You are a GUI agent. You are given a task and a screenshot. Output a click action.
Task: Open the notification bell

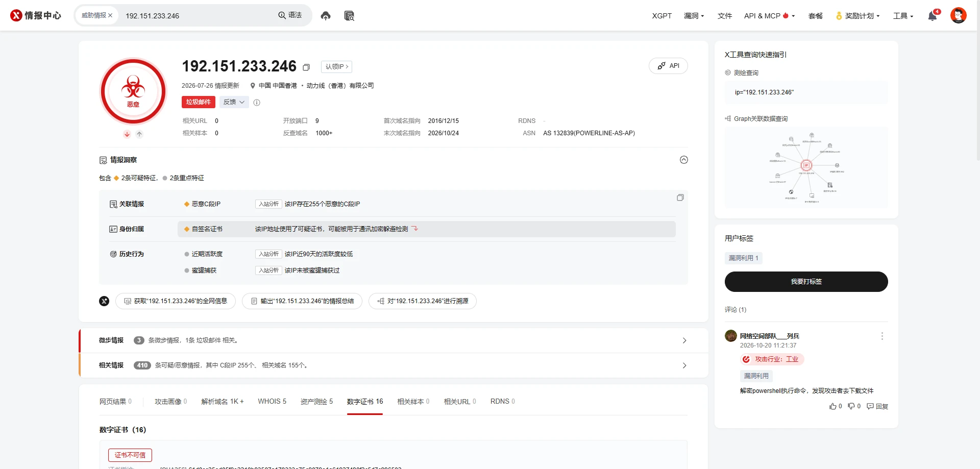click(932, 16)
